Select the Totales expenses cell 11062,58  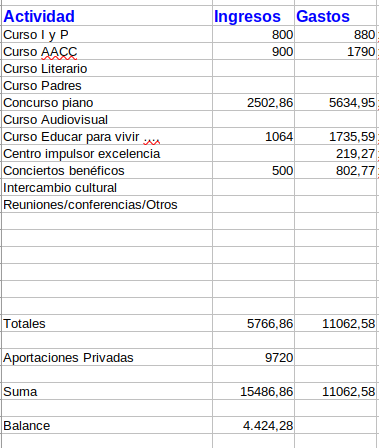point(336,323)
